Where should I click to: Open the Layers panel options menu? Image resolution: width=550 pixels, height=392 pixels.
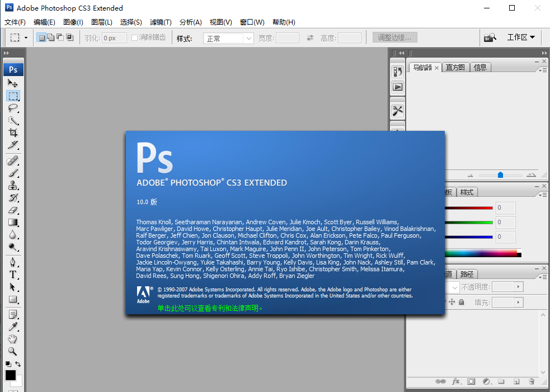(543, 277)
